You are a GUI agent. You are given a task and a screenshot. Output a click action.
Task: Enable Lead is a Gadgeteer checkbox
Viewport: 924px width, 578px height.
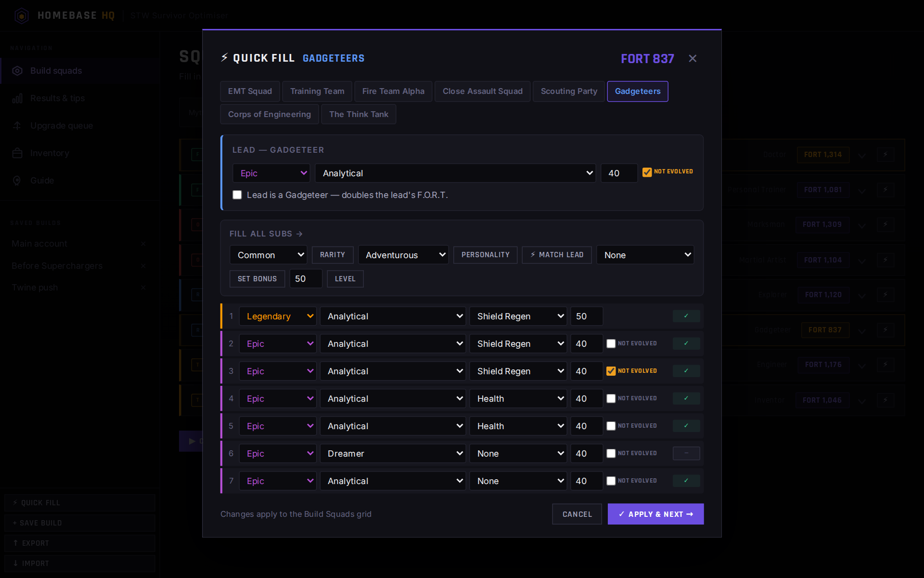point(237,195)
